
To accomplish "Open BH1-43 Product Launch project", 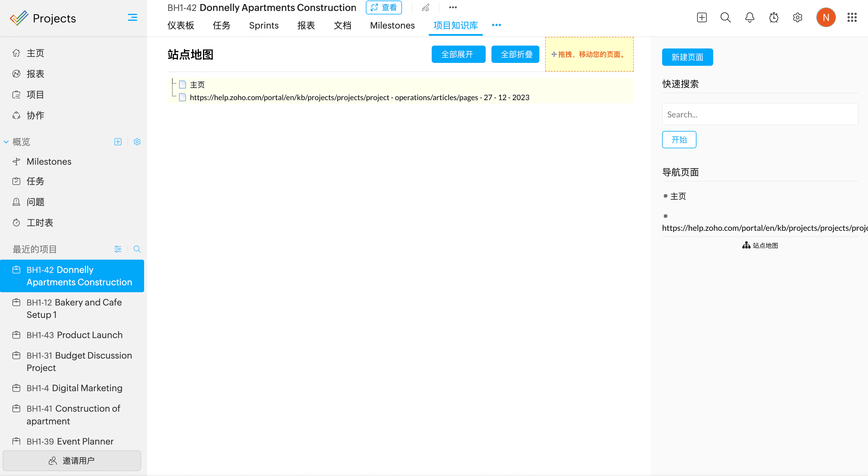I will [x=74, y=335].
